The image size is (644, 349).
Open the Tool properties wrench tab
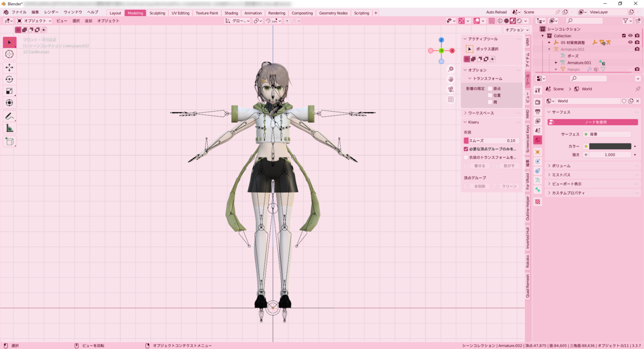point(538,91)
